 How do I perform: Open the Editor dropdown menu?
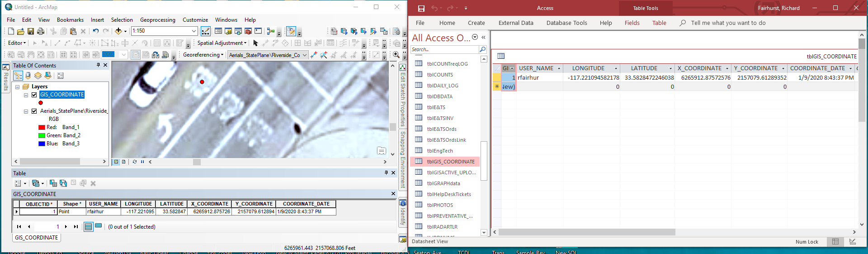(17, 43)
